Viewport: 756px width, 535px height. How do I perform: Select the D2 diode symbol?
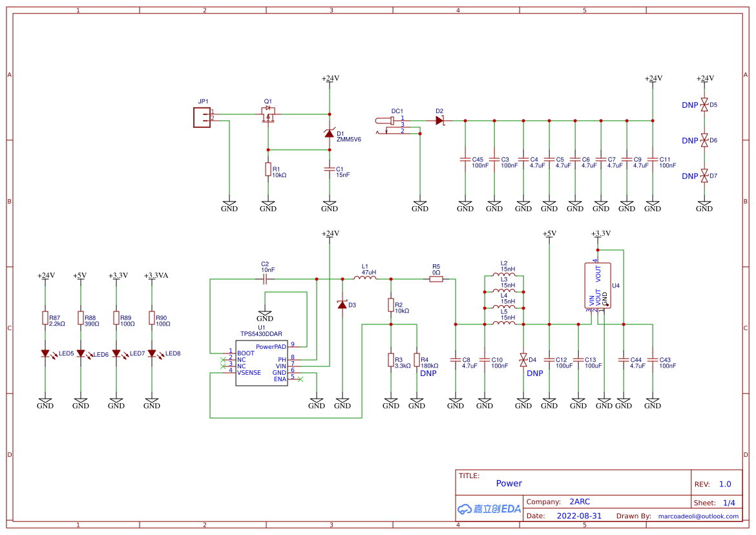coord(440,120)
